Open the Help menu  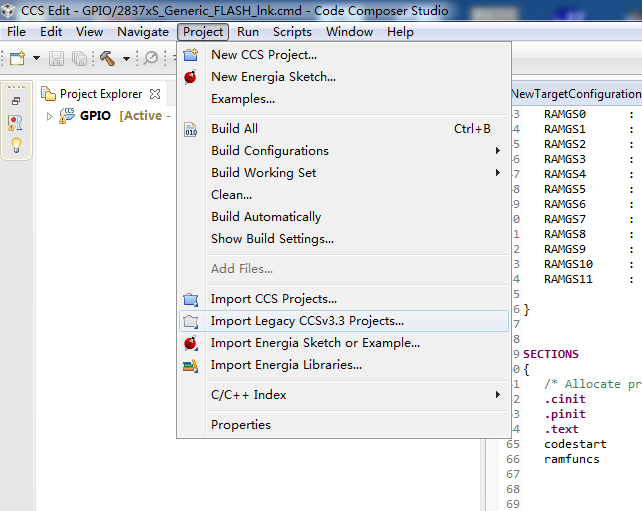400,32
